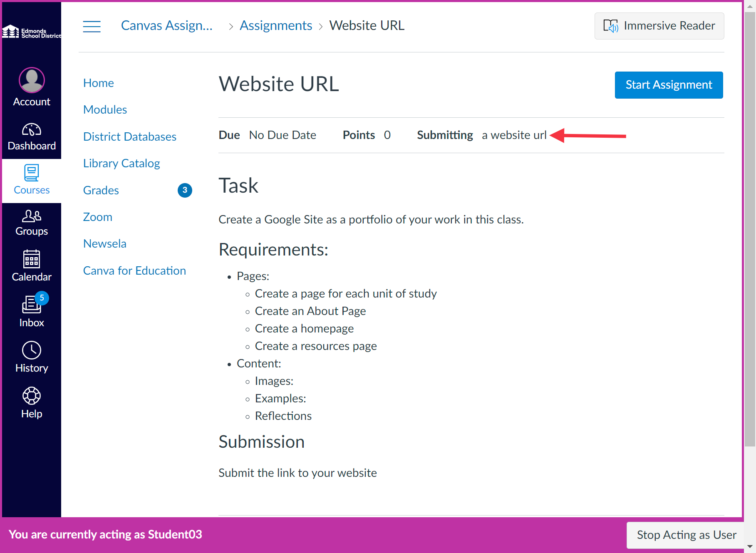Select the Courses book icon

tap(32, 173)
